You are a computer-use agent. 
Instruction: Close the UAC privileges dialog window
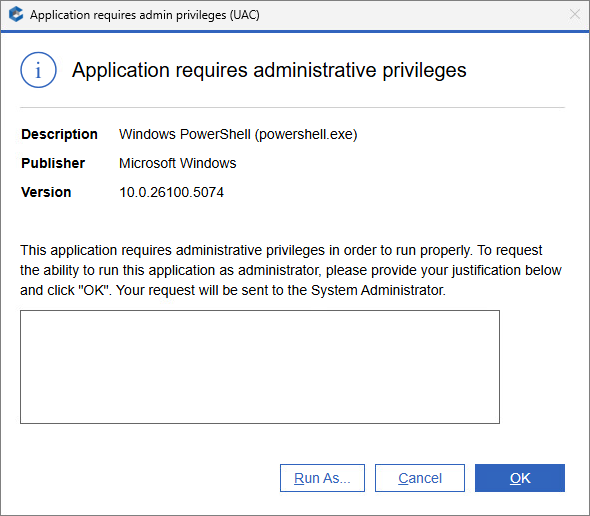tap(575, 15)
